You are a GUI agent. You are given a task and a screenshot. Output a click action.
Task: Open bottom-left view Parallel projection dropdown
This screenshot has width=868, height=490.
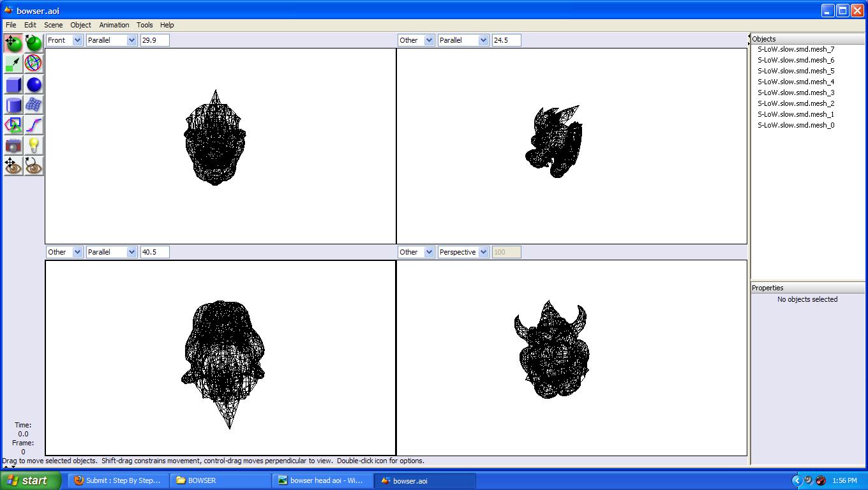tap(112, 252)
